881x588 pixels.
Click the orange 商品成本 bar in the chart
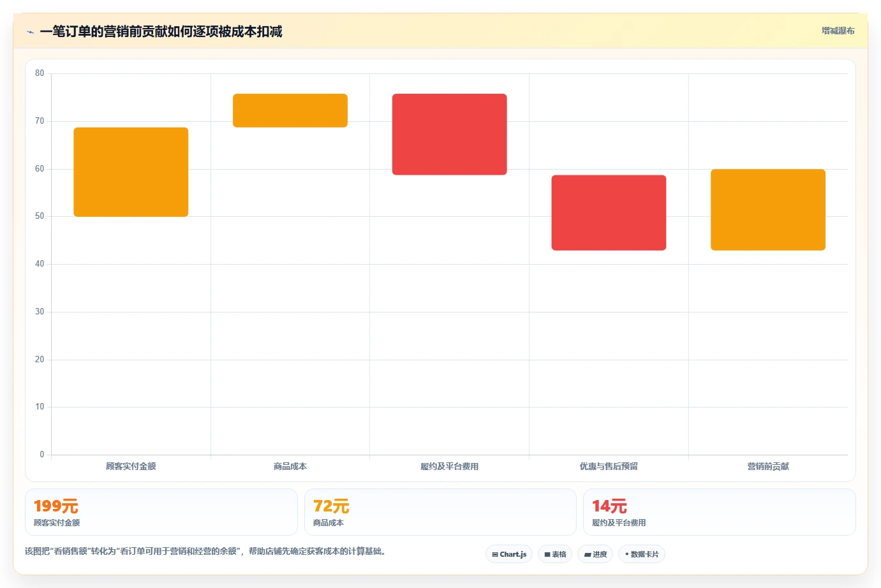click(x=290, y=110)
